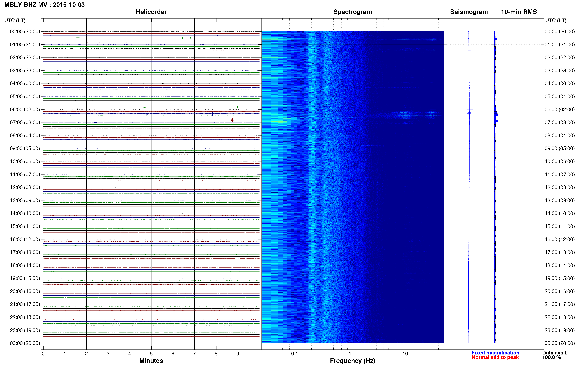Screen dimensions: 588x368
Task: Click "06:00 (02:00)" on the RMS time axis
Action: pos(560,110)
